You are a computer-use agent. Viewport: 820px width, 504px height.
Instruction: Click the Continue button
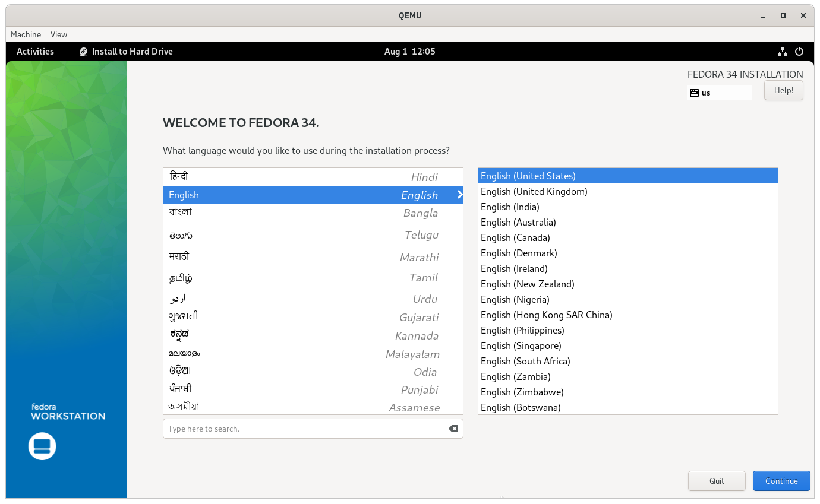[x=781, y=481]
